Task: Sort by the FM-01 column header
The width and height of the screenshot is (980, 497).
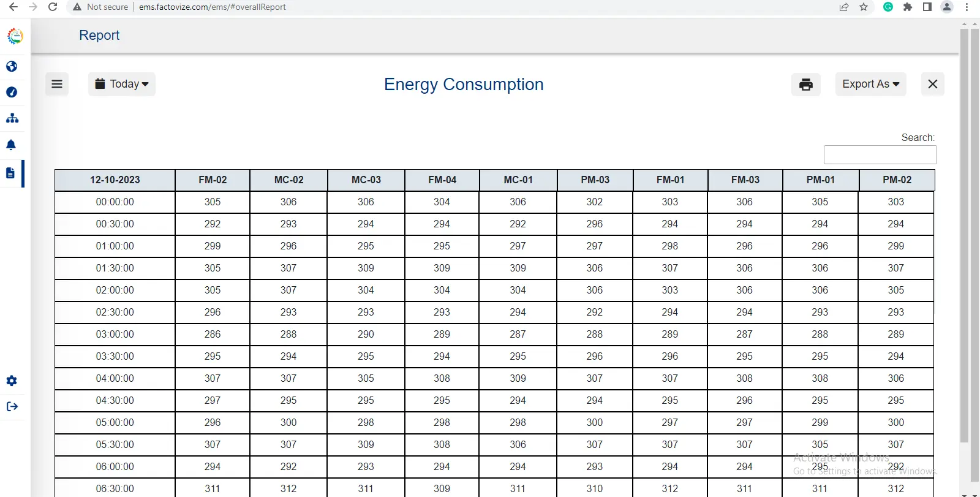Action: click(671, 180)
